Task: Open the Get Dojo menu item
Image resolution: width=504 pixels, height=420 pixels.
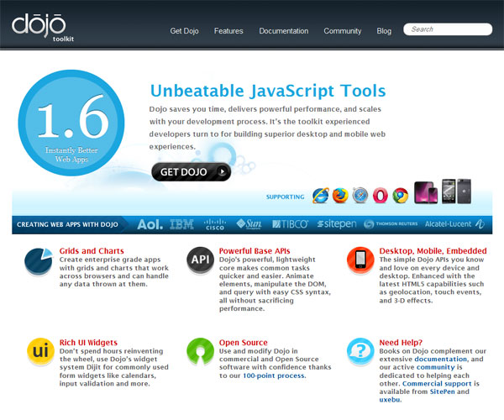Action: coord(184,31)
